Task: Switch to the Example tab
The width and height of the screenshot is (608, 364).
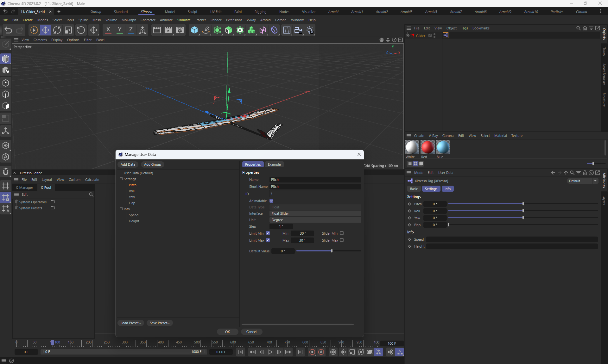Action: [x=274, y=164]
